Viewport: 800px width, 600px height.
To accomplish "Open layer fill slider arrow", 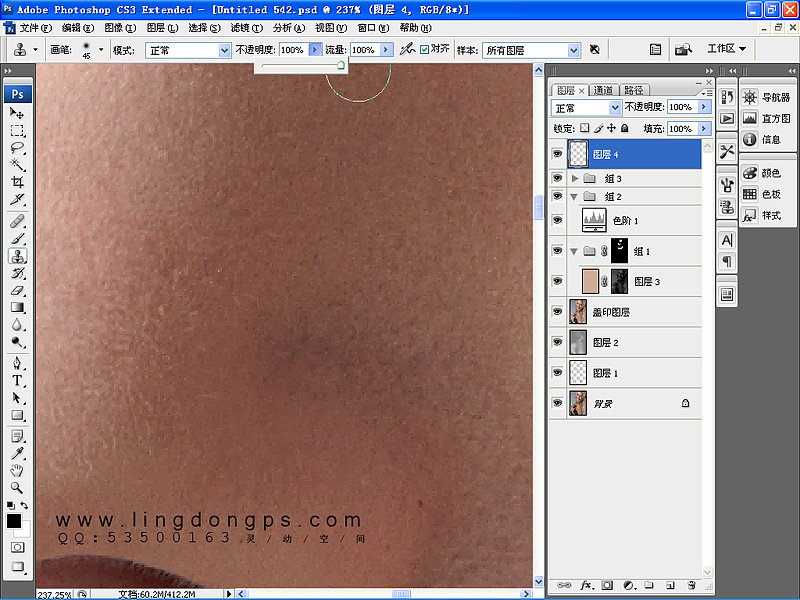I will pyautogui.click(x=704, y=129).
